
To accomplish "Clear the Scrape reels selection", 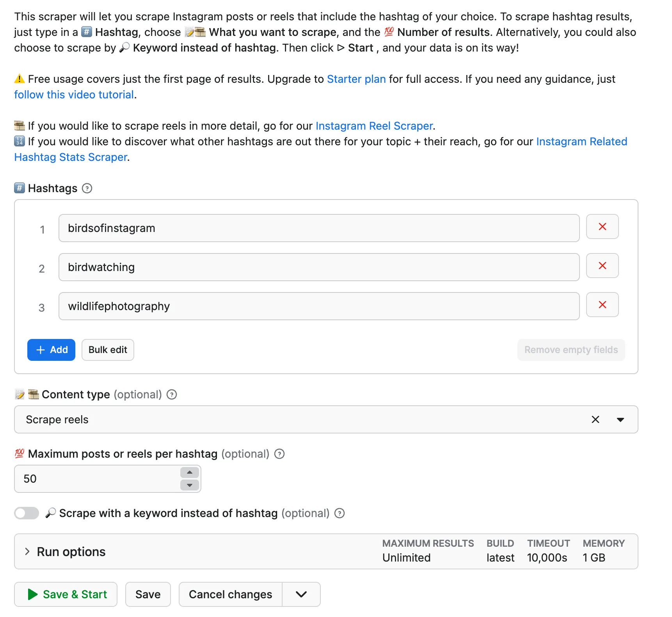I will [595, 419].
